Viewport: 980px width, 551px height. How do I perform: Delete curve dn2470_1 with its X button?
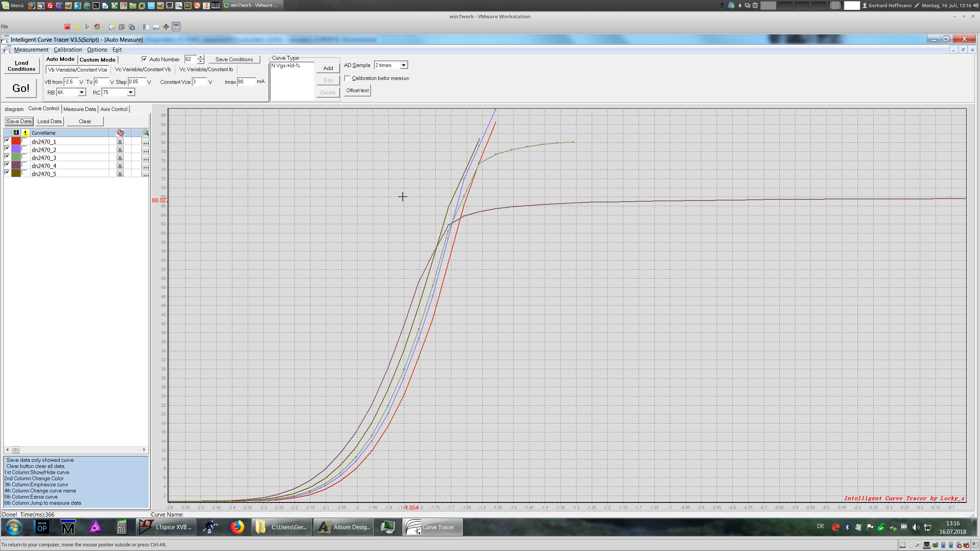120,142
